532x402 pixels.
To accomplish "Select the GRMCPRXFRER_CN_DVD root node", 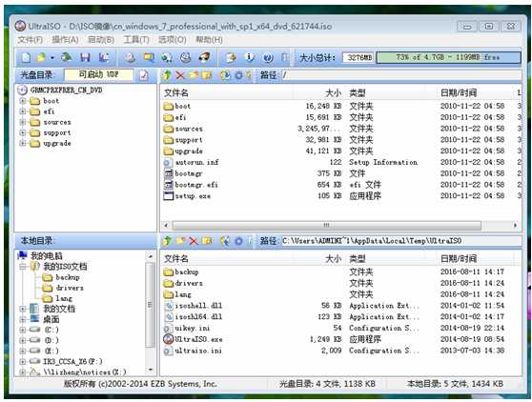I will click(x=66, y=90).
